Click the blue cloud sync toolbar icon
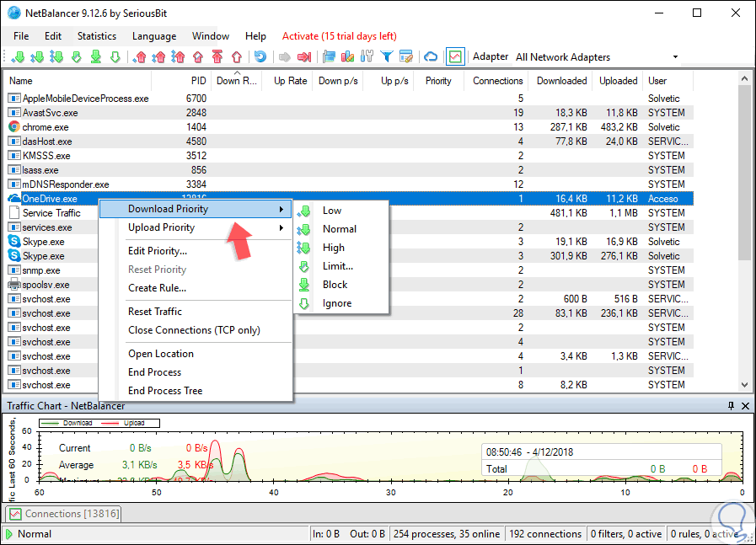 point(431,57)
